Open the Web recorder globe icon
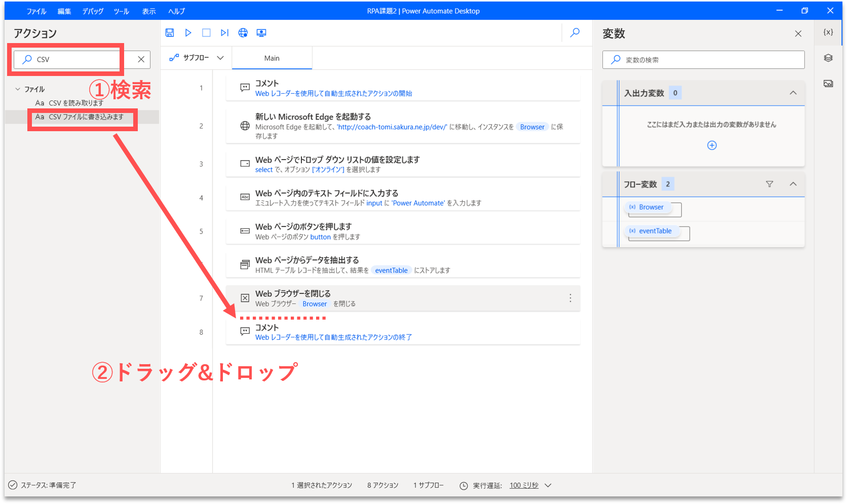Viewport: 847px width, 504px height. pos(243,33)
